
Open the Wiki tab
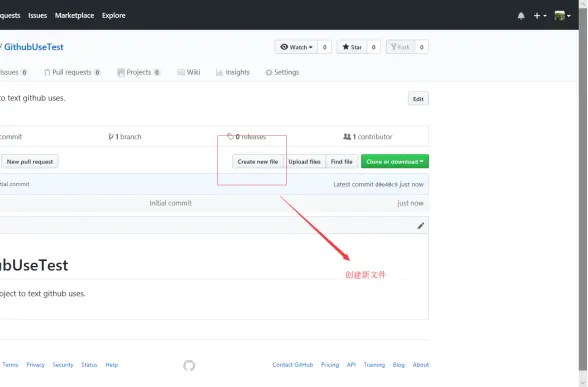tap(189, 72)
